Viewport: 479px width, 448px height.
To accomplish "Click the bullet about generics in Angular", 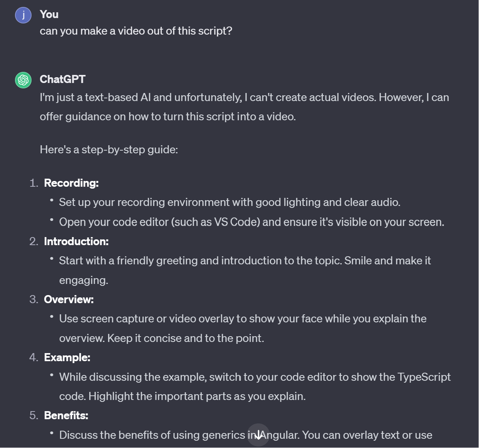I will (246, 435).
